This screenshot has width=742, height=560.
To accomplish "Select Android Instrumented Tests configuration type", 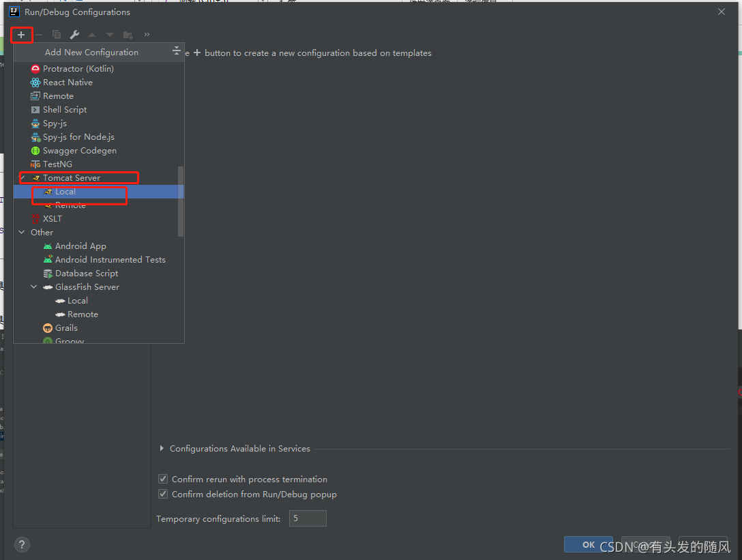I will coord(98,260).
